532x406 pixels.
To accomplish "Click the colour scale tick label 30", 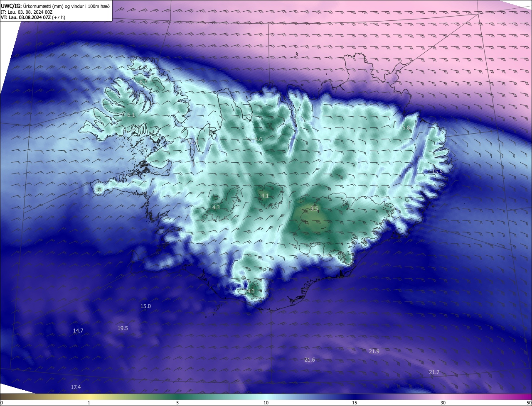I will tap(443, 403).
